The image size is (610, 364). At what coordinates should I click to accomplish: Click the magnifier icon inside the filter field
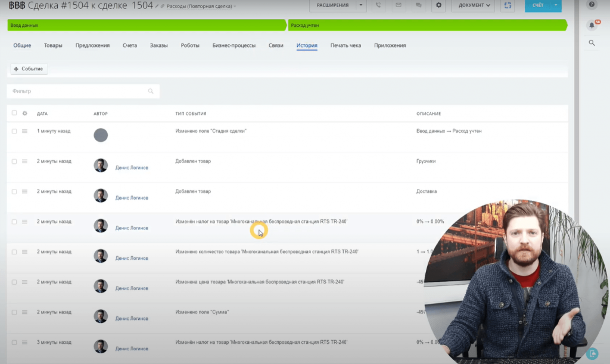coord(151,91)
